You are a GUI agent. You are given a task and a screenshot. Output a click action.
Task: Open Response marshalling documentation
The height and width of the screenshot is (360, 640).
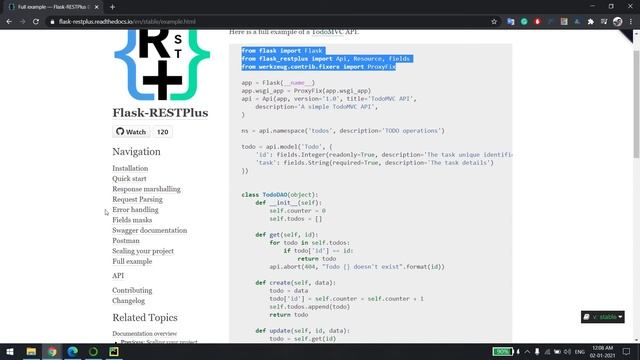point(146,189)
